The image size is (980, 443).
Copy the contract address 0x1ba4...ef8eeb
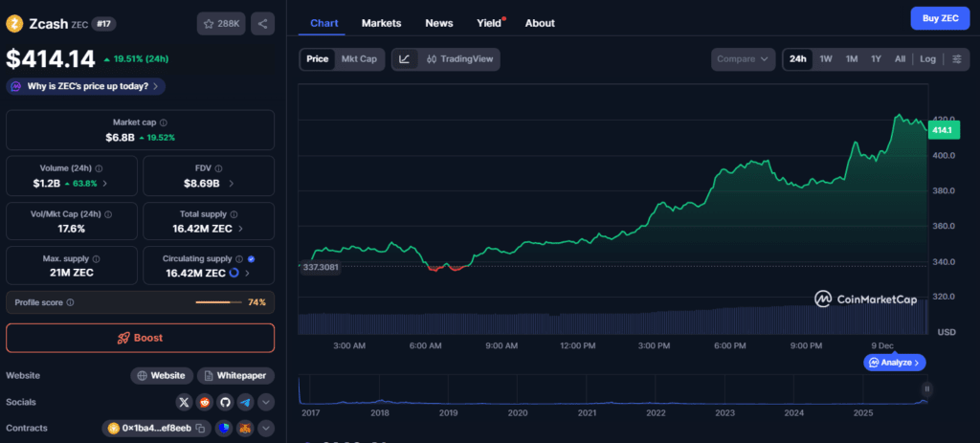click(x=201, y=429)
